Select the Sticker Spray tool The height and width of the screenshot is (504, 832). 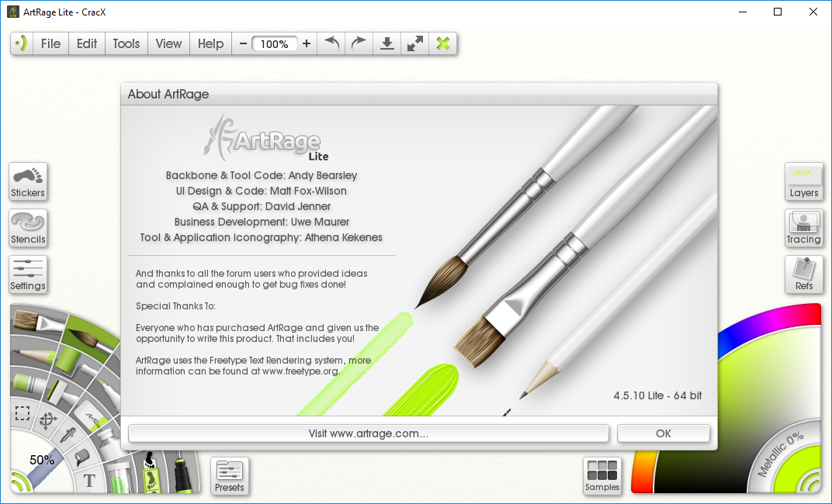tap(151, 471)
